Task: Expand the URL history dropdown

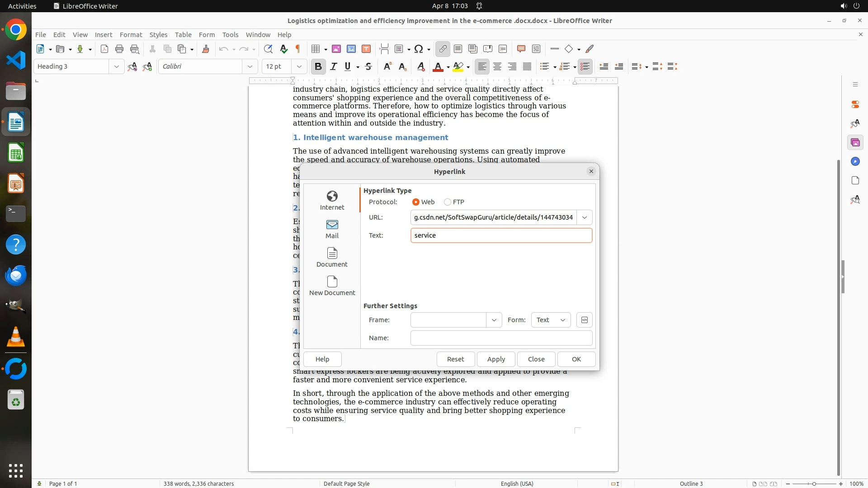Action: [x=584, y=217]
